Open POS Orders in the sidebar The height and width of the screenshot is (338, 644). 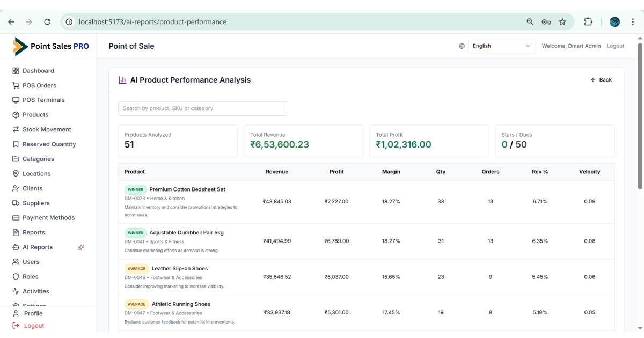[x=39, y=85]
